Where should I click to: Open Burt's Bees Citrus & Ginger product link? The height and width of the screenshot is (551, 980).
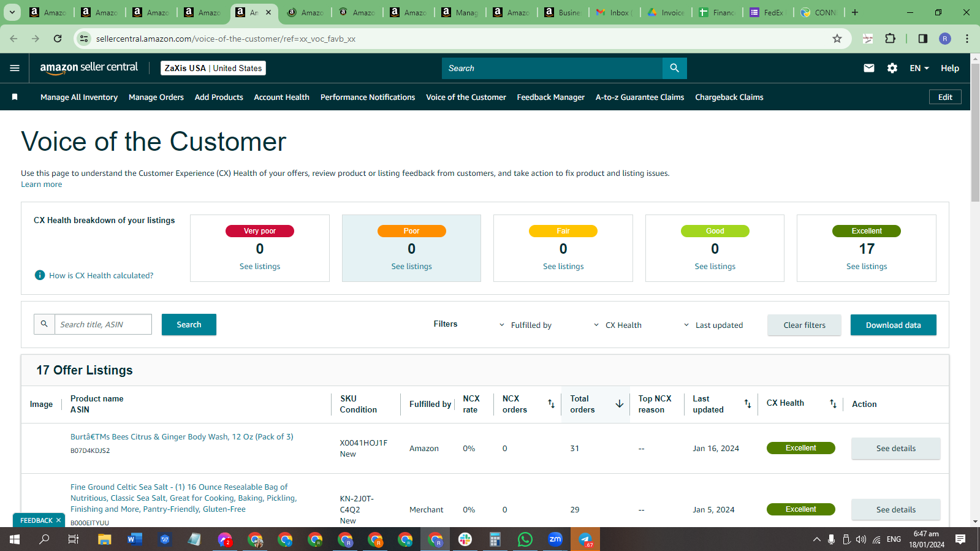182,436
